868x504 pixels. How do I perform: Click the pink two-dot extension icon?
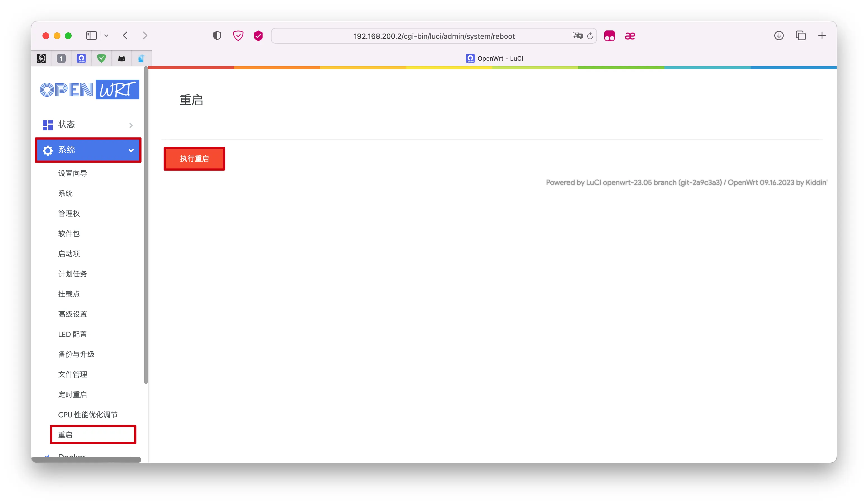[609, 36]
